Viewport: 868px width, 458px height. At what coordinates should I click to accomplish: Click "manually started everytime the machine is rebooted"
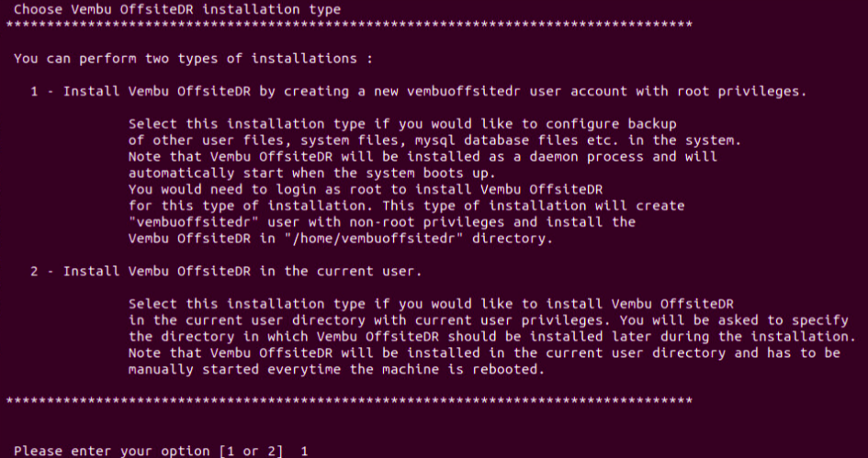[336, 369]
